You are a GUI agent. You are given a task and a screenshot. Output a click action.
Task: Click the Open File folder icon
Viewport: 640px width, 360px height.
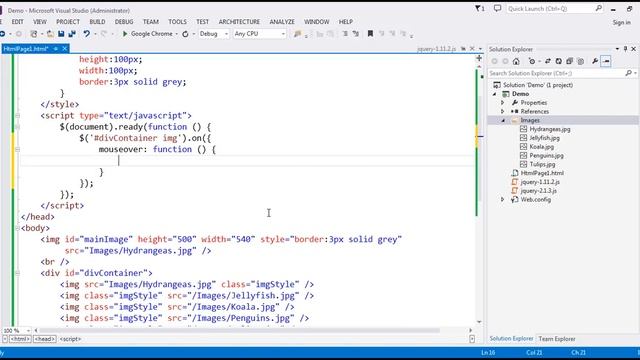click(50, 34)
